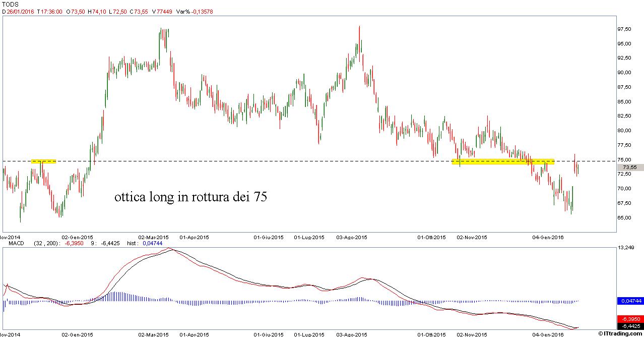The image size is (644, 337).
Task: Click the hist value 0,04744 in MACD header
Action: (x=151, y=243)
